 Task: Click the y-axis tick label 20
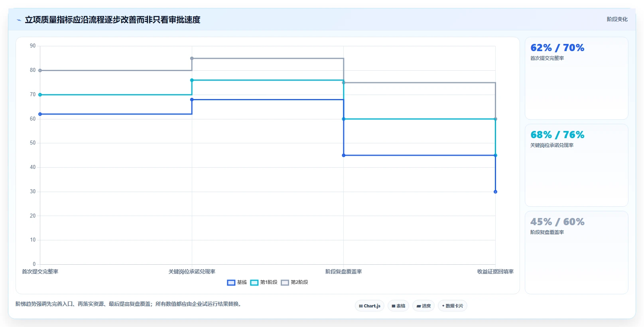[x=33, y=216]
